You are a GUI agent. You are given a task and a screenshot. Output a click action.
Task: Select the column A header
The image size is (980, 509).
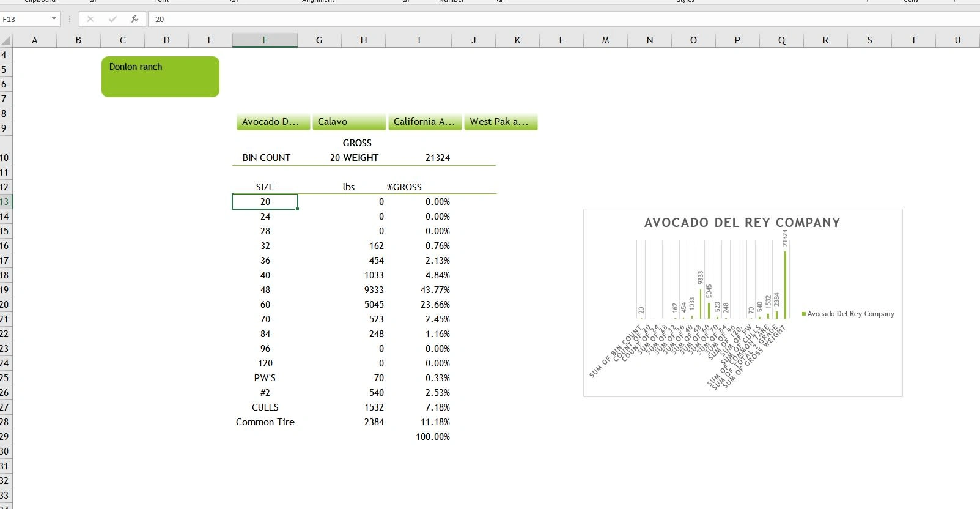coord(34,40)
